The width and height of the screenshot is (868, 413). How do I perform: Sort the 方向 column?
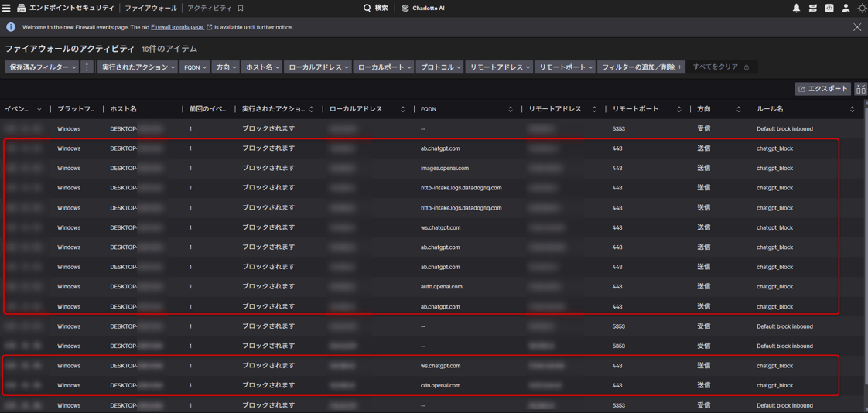coord(739,109)
